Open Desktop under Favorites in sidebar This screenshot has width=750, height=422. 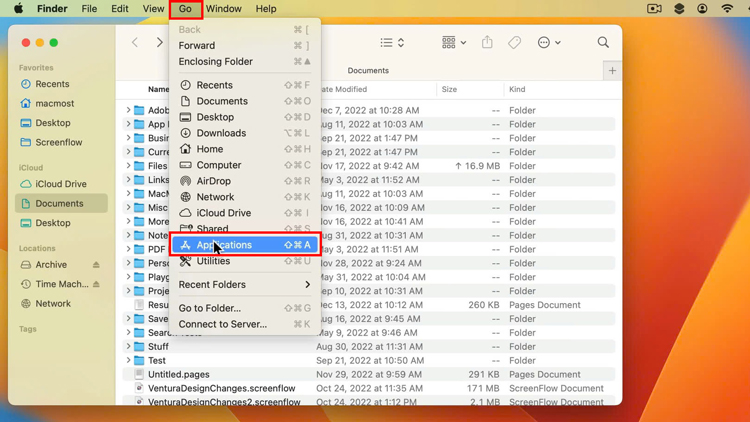point(61,123)
